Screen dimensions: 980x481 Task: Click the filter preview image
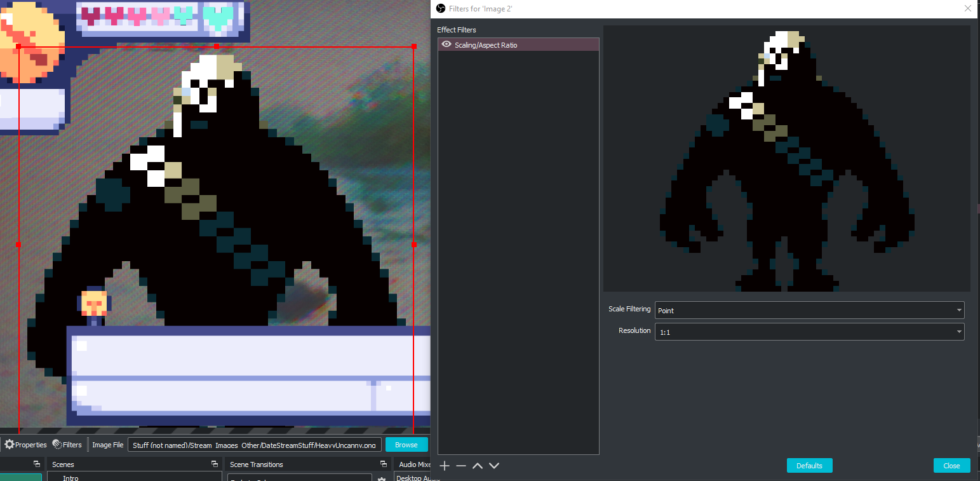(x=787, y=159)
